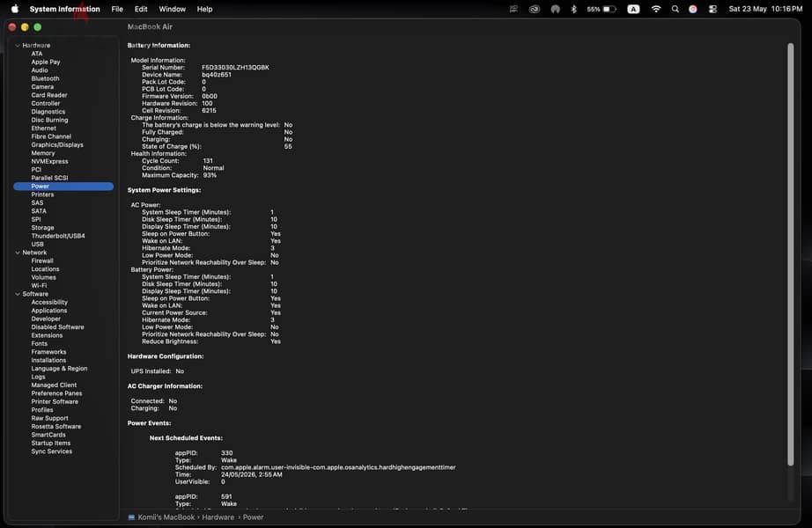Screen dimensions: 812x528
Task: Select Locations under Network
Action: [45, 269]
